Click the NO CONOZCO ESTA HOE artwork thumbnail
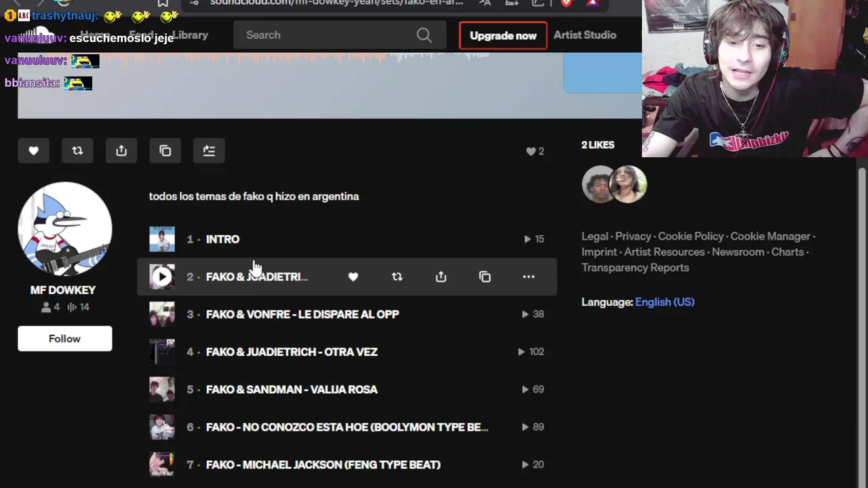This screenshot has height=488, width=868. point(162,427)
